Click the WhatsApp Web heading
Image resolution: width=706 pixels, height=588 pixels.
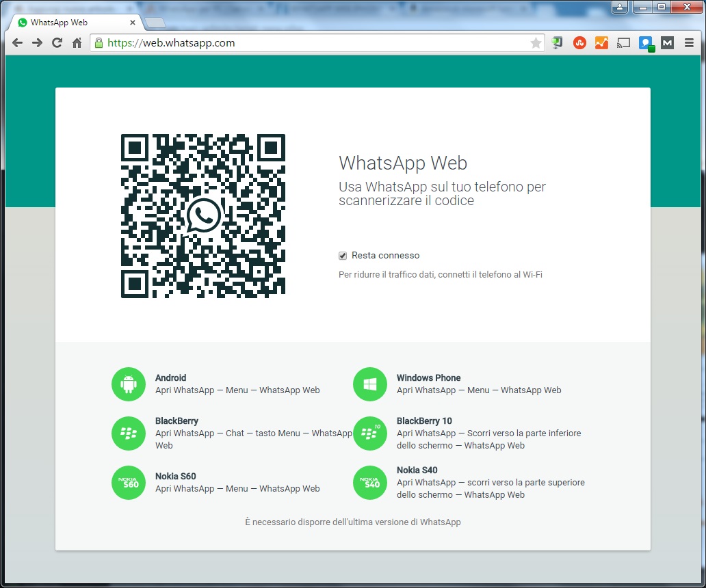403,163
